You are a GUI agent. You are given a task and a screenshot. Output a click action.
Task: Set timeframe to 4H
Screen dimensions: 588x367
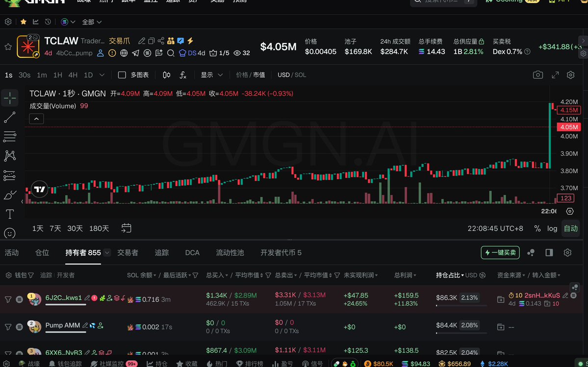(x=73, y=75)
